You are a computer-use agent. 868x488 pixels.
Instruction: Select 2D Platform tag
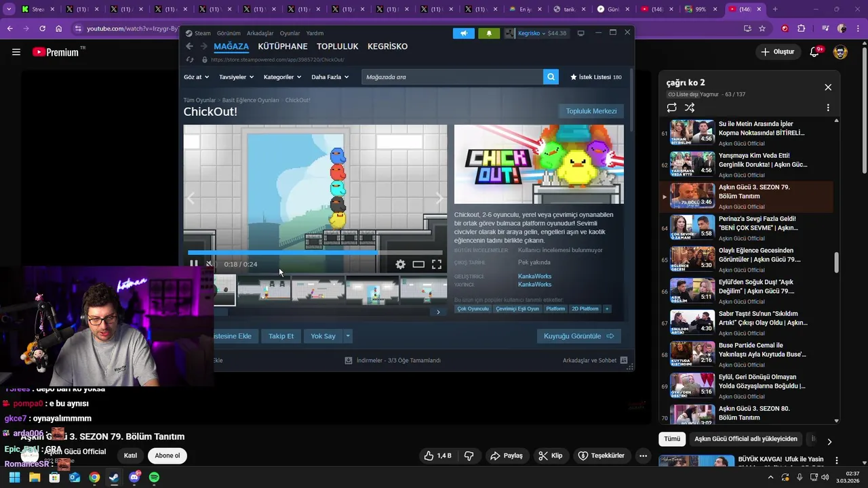(x=585, y=308)
